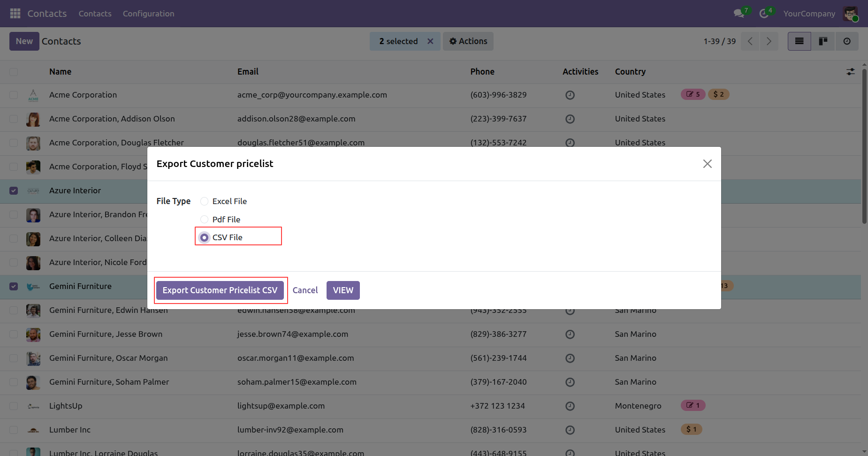Choose the CSV File radio option

click(x=205, y=237)
